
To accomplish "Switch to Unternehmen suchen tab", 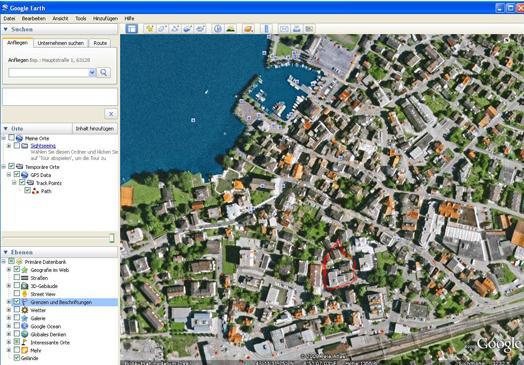I will [60, 43].
